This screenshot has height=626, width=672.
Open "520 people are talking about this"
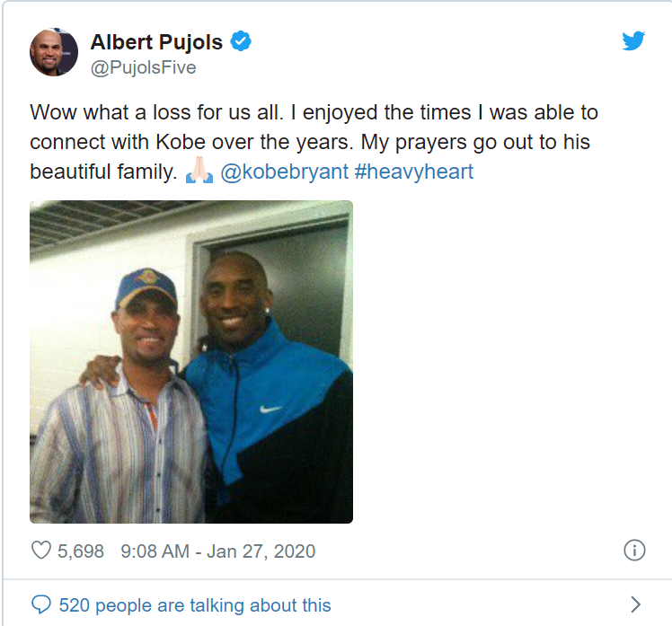195,605
